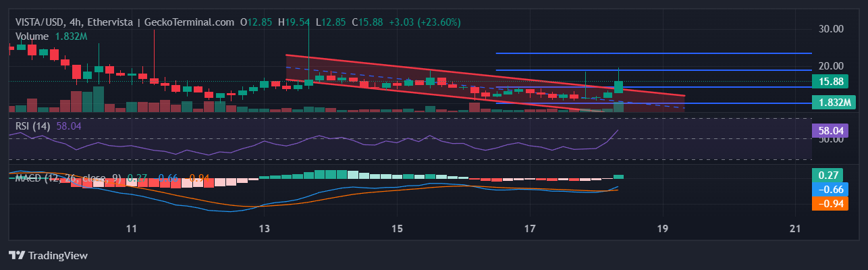868x270 pixels.
Task: Click the C15.88 close value in header
Action: point(367,22)
